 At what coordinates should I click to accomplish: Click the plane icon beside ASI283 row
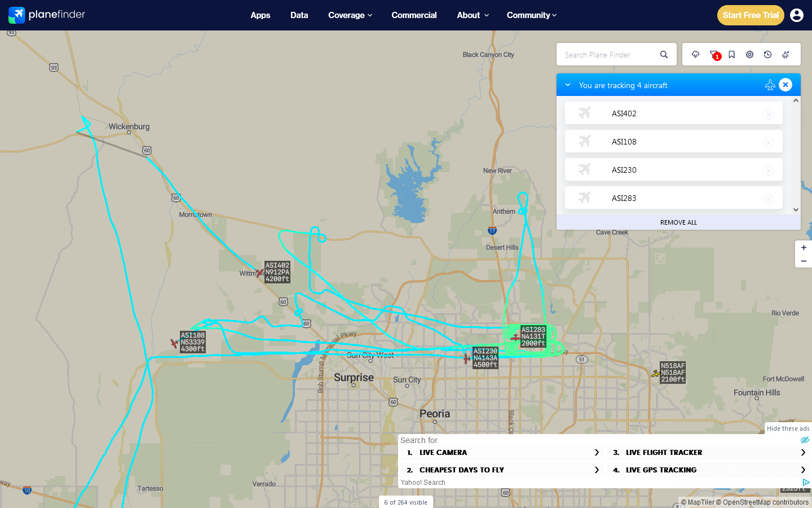[585, 198]
